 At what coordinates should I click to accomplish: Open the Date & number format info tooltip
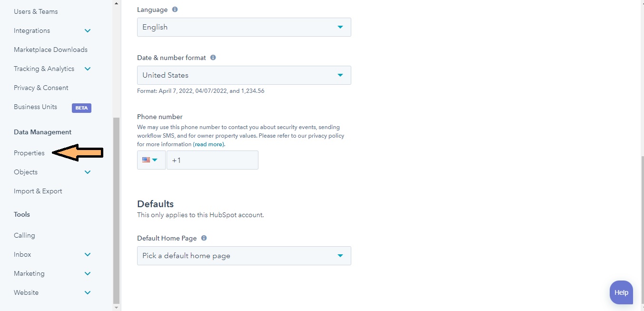coord(213,57)
